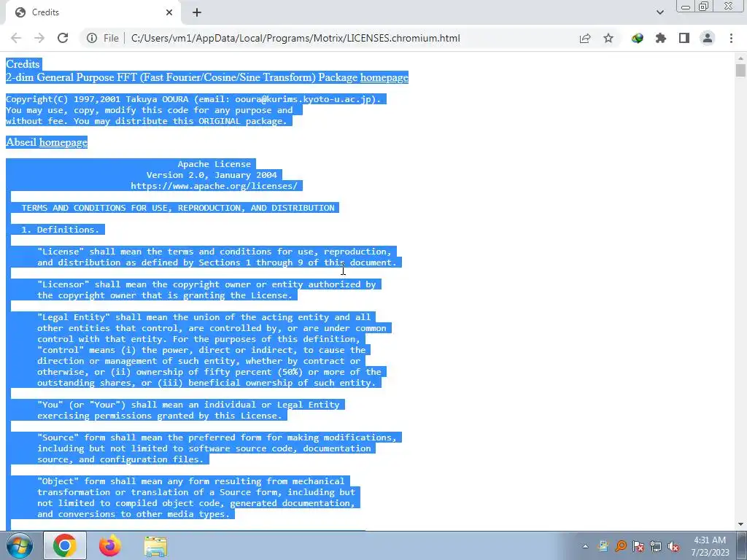View site information icon next to File
The image size is (747, 560).
point(92,38)
